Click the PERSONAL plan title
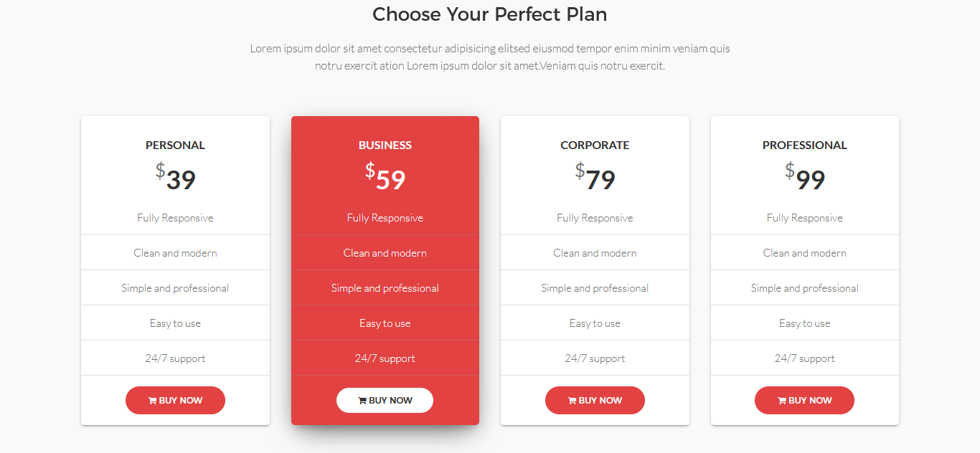Viewport: 980px width, 453px height. tap(175, 146)
